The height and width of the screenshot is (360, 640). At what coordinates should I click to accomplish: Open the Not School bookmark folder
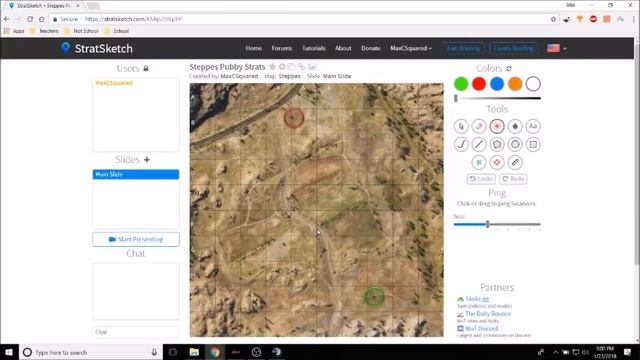click(81, 31)
